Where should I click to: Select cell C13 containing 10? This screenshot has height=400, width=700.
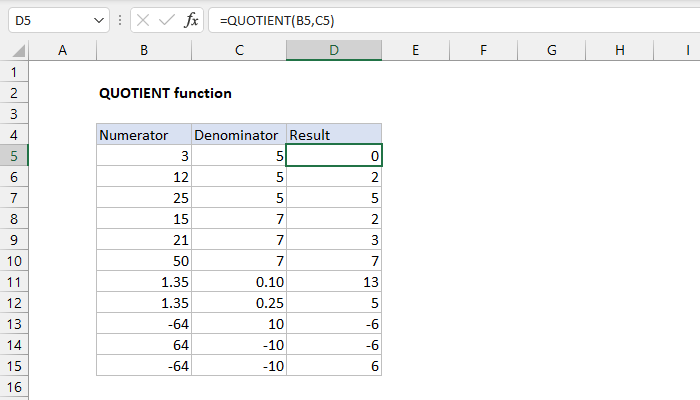(x=239, y=324)
